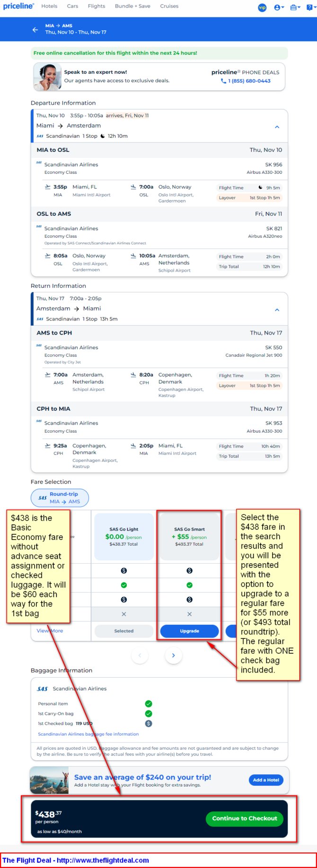Collapse the Departure Information chevron

tap(277, 127)
